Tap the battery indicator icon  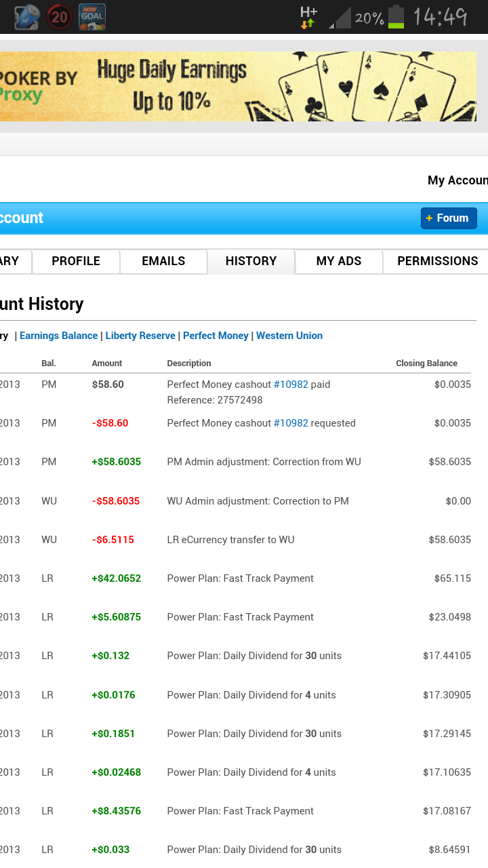[396, 18]
